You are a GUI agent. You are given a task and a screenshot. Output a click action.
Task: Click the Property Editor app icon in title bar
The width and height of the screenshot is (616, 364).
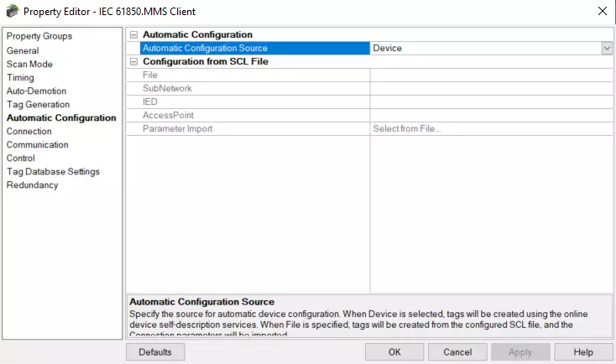click(x=13, y=11)
